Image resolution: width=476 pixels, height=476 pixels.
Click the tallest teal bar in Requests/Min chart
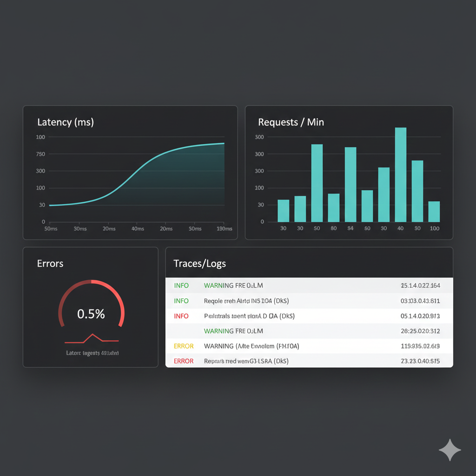point(400,174)
